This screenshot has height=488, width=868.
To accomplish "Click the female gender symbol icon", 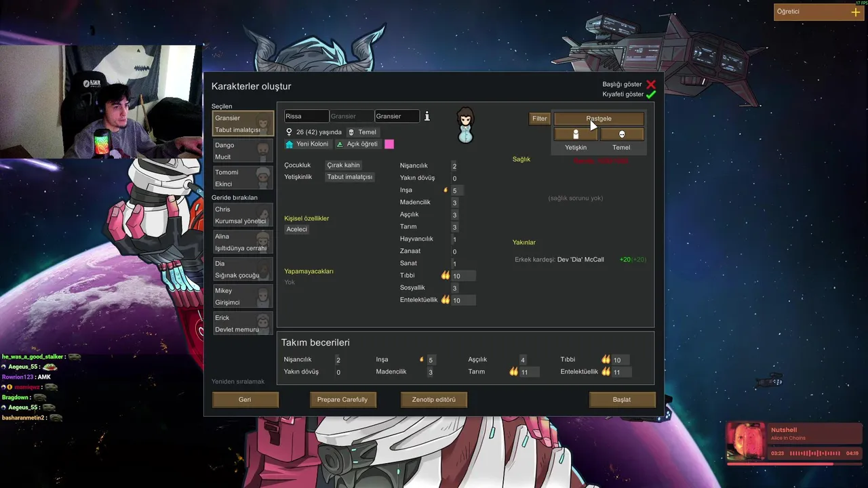I will coord(289,132).
